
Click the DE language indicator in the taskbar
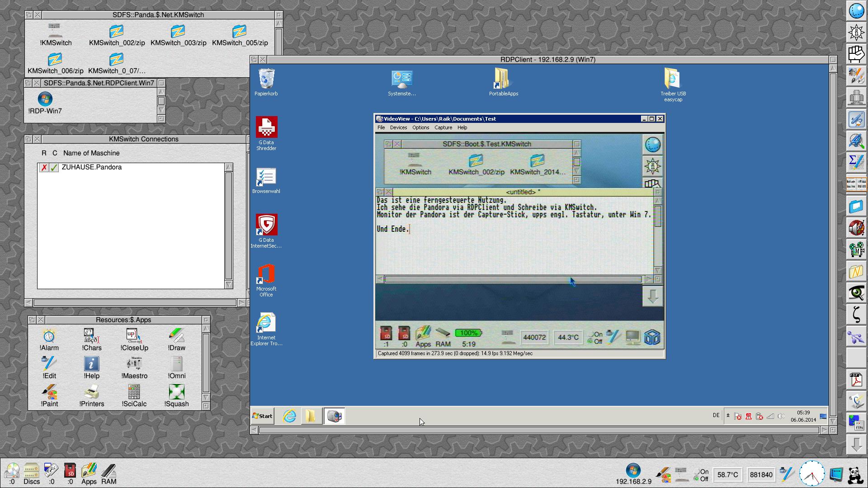click(x=716, y=415)
